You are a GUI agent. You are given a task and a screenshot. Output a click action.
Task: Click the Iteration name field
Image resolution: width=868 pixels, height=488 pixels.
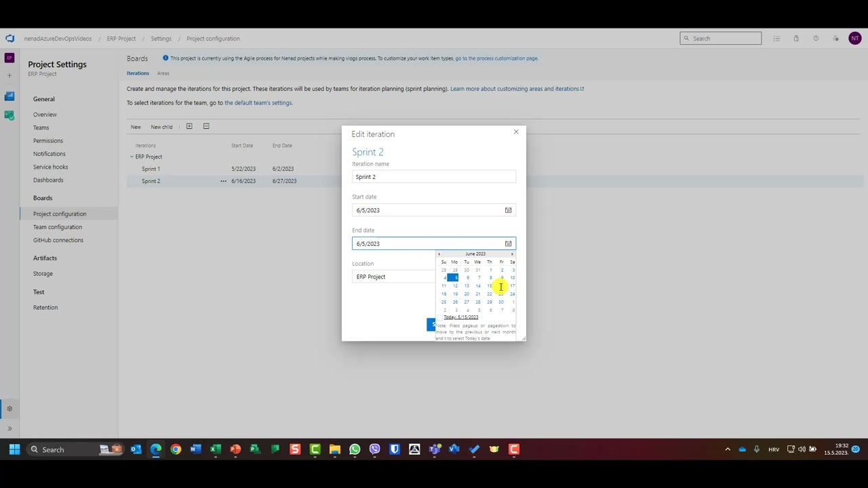click(434, 177)
